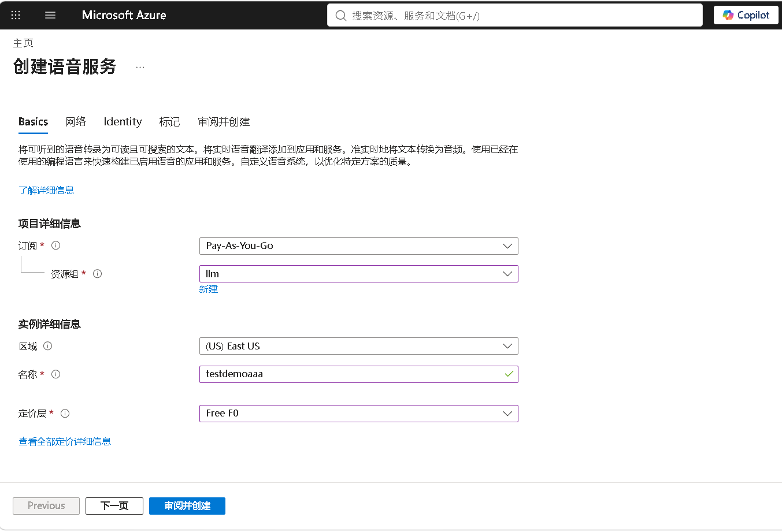Open the Azure app launcher grid icon
This screenshot has width=782, height=532.
(16, 15)
